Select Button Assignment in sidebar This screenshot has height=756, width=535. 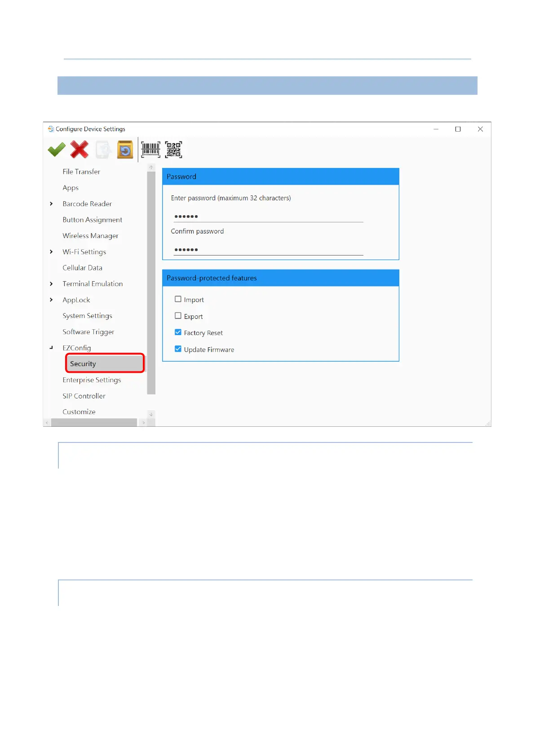point(93,220)
